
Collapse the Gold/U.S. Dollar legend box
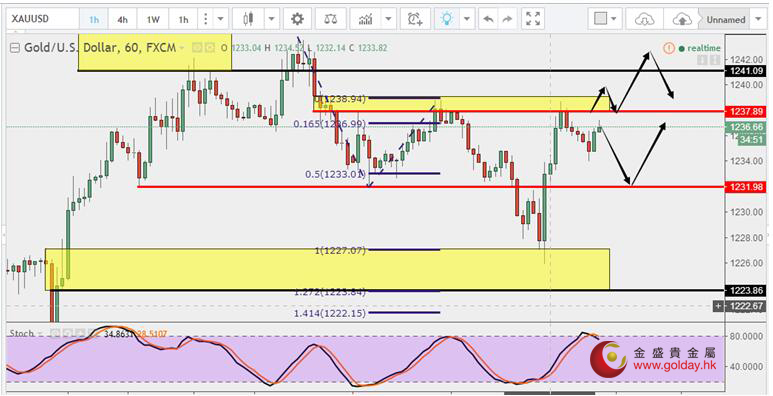15,48
